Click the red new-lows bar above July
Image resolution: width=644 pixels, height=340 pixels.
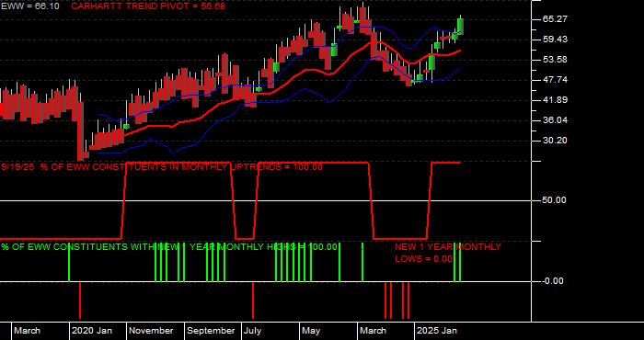tap(253, 300)
